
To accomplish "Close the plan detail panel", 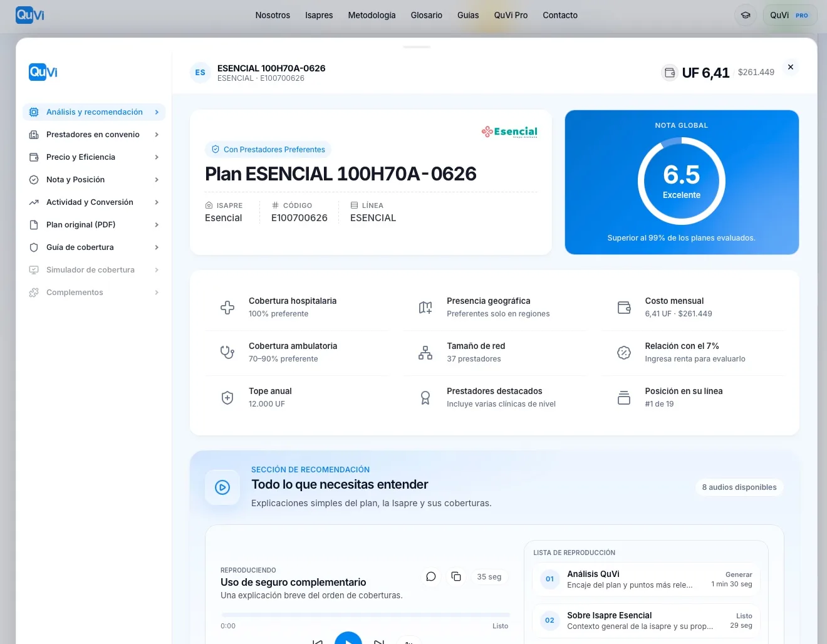I will coord(791,67).
